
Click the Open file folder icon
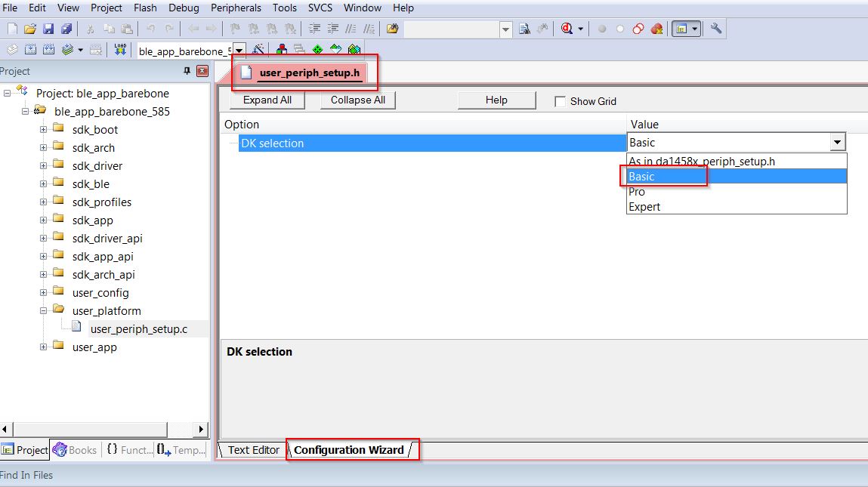(30, 29)
